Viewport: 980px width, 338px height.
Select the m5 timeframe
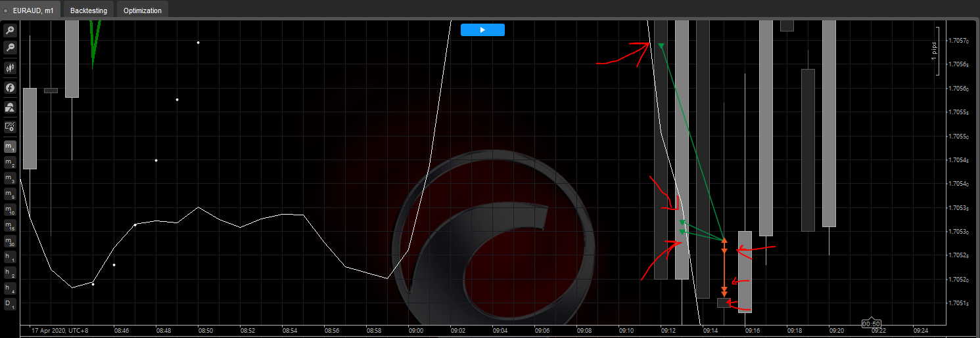click(x=10, y=194)
